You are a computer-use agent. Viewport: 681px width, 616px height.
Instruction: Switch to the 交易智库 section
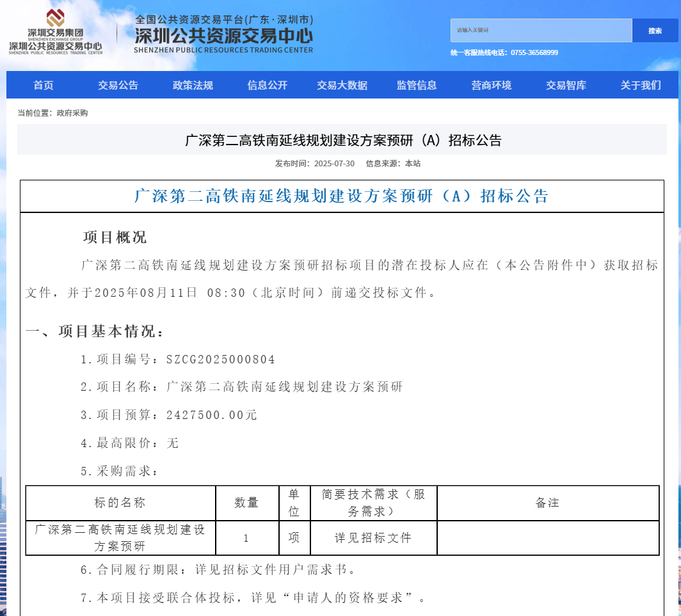566,85
